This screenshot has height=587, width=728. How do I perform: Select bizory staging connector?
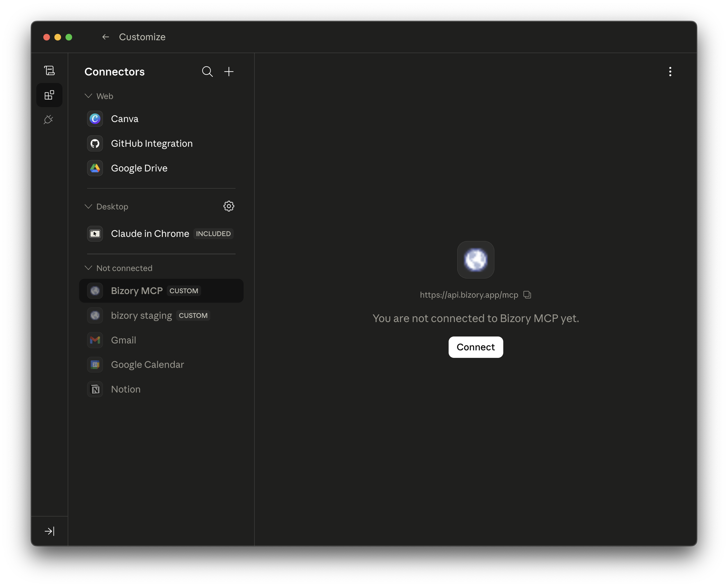(x=161, y=315)
